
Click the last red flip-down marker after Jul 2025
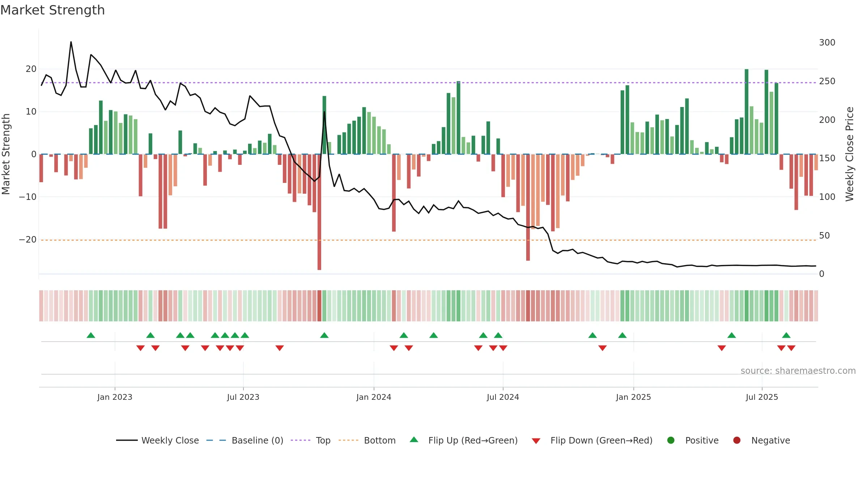coord(791,348)
